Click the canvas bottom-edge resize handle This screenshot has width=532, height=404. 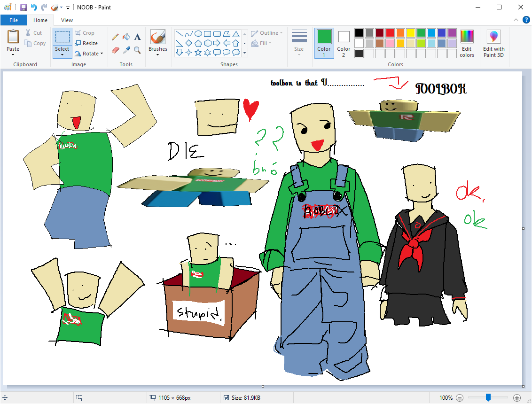[x=263, y=386]
